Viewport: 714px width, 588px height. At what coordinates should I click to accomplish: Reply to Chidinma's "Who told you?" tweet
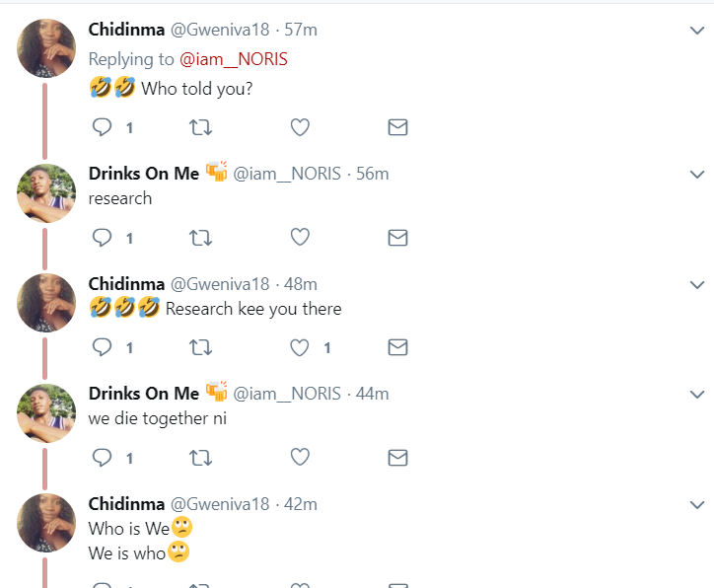[103, 127]
